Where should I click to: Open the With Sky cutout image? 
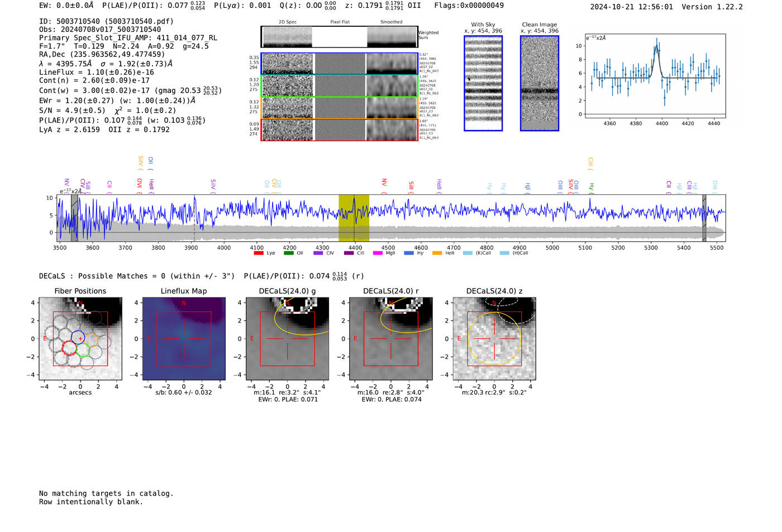[x=483, y=83]
